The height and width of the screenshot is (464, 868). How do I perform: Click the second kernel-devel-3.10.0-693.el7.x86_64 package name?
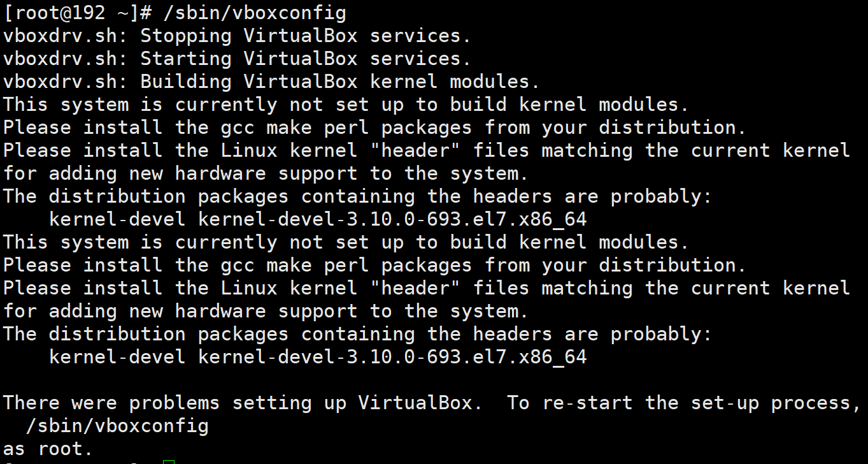(392, 357)
